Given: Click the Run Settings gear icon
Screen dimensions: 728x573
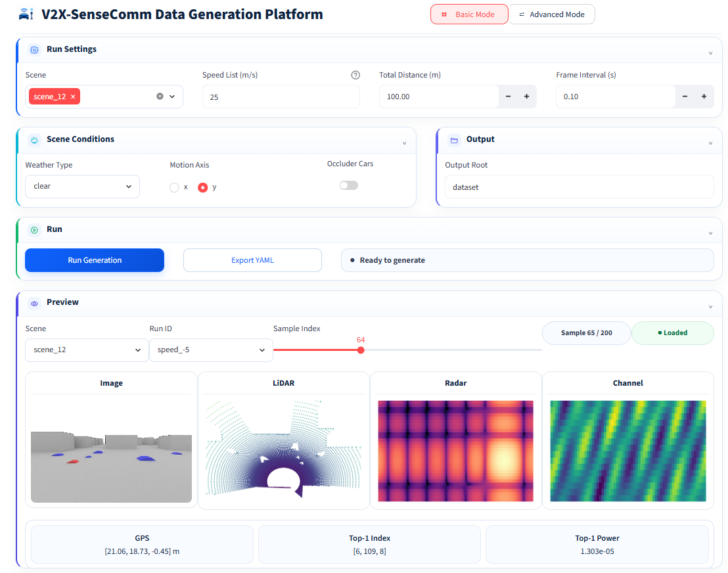Looking at the screenshot, I should tap(34, 50).
